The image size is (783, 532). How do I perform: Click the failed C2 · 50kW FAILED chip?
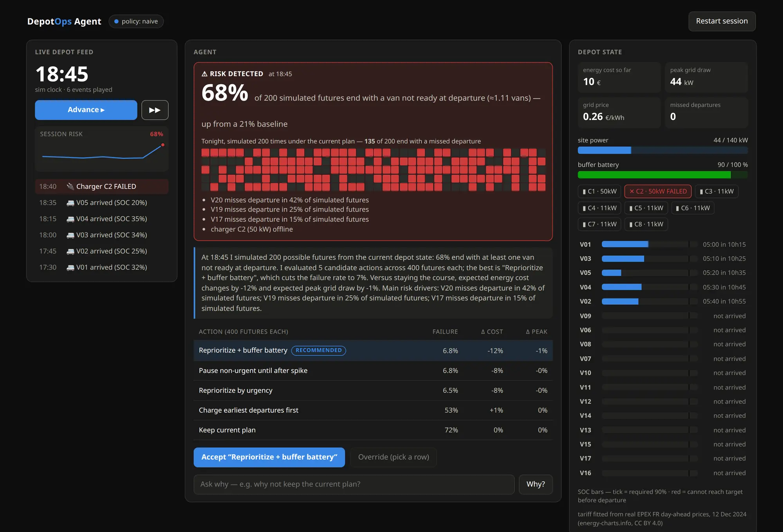[658, 191]
